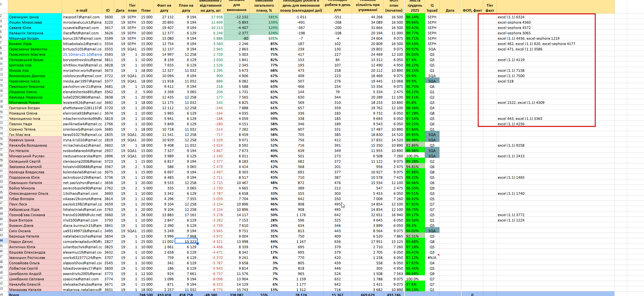The image size is (644, 296).
Task: Click the note 'excel (1.1) 3772'
Action: tap(511, 215)
